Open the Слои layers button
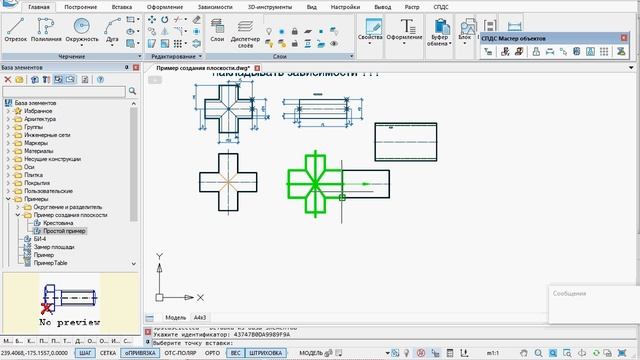This screenshot has height=360, width=640. coord(217,30)
